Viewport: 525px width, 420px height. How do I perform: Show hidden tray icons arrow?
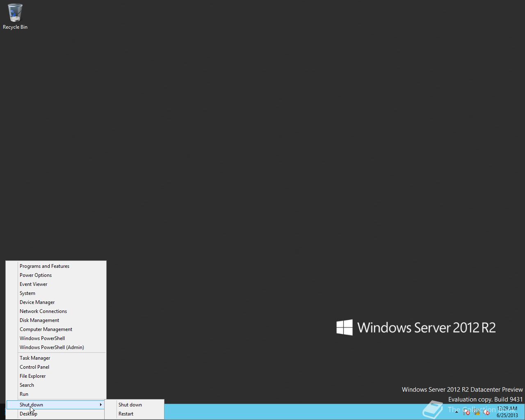click(x=457, y=412)
